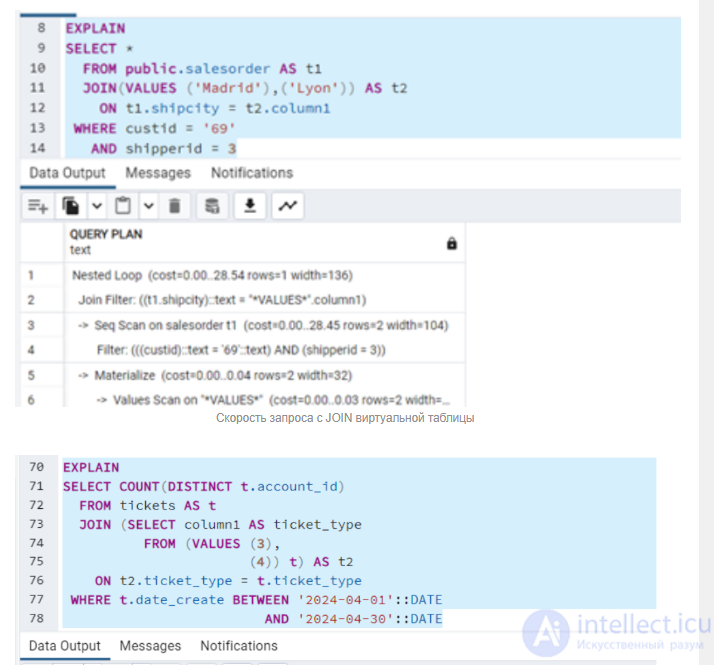
Task: Click the FROM public.salesorder AS t1 line
Action: point(202,69)
